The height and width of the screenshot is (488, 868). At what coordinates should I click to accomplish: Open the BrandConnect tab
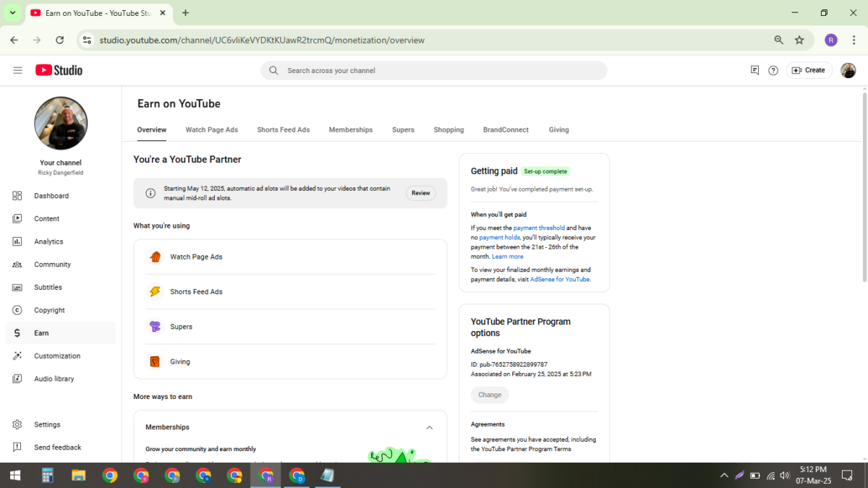click(x=506, y=130)
